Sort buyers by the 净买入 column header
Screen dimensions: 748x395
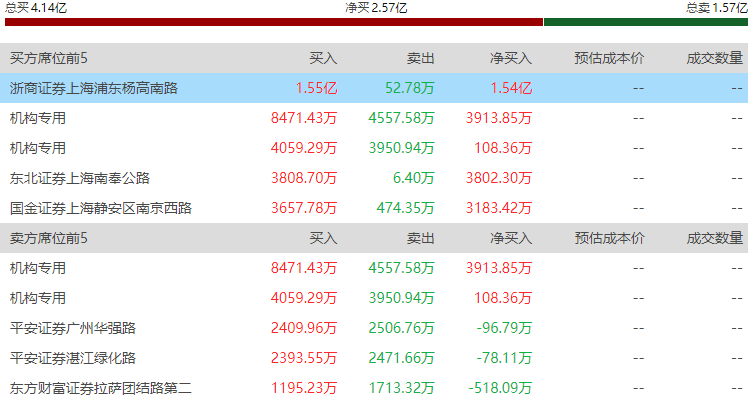(511, 58)
